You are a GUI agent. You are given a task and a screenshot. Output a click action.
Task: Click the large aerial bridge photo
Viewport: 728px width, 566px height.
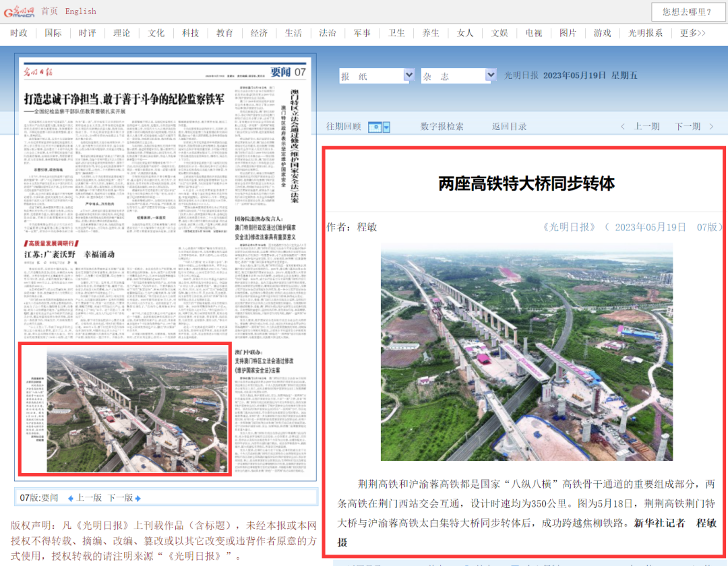click(x=526, y=352)
